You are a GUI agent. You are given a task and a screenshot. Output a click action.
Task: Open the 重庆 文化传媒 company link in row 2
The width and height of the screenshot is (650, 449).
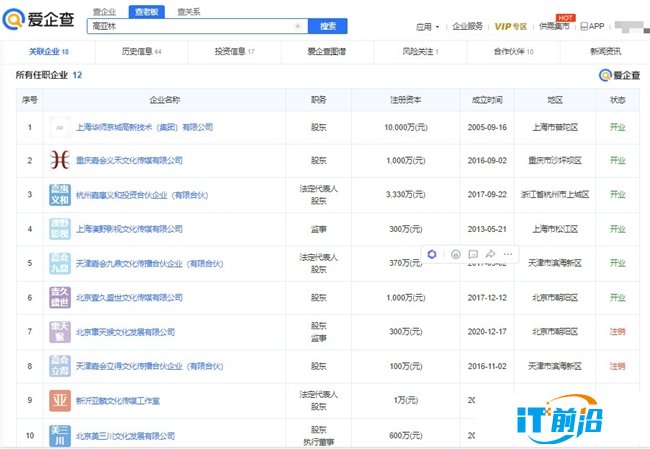(129, 160)
